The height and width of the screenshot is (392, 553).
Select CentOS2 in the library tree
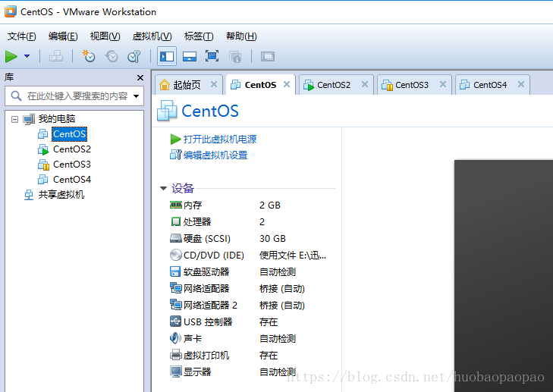[72, 149]
